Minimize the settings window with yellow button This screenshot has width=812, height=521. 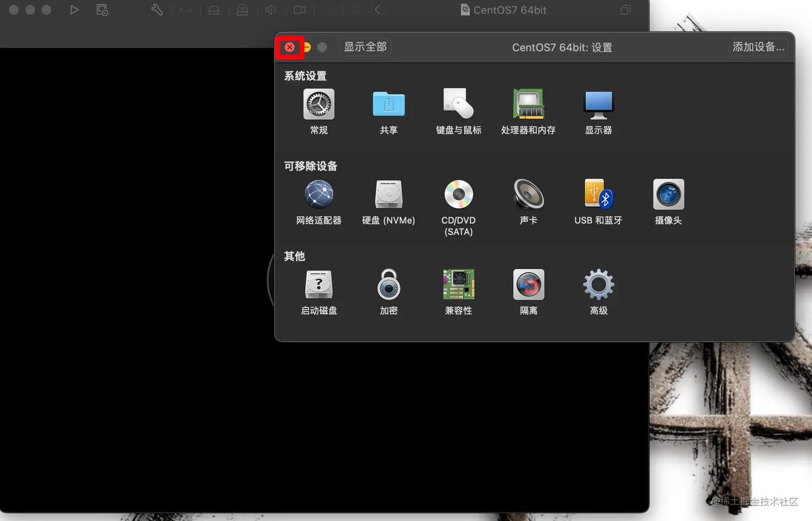(307, 47)
